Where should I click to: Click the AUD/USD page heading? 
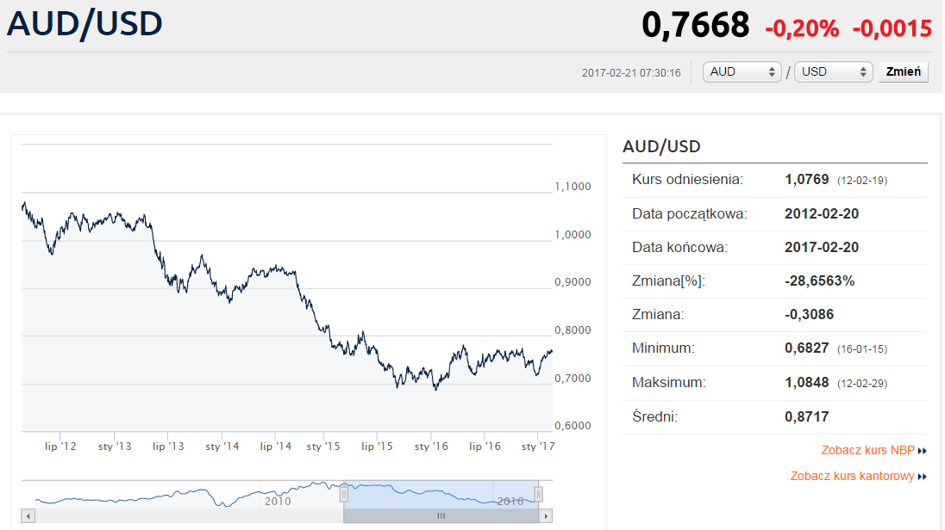[85, 24]
